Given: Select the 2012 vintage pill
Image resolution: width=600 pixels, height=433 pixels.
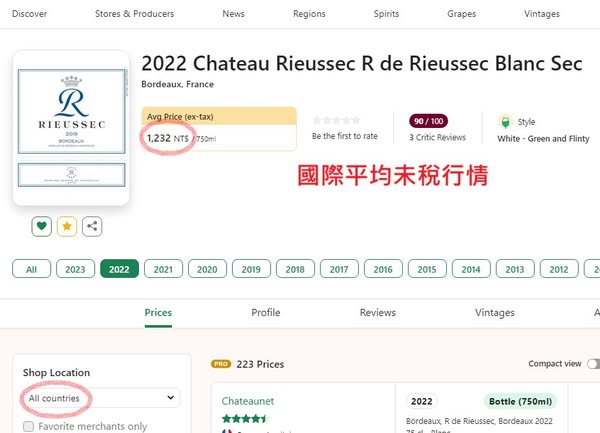Looking at the screenshot, I should tap(559, 269).
